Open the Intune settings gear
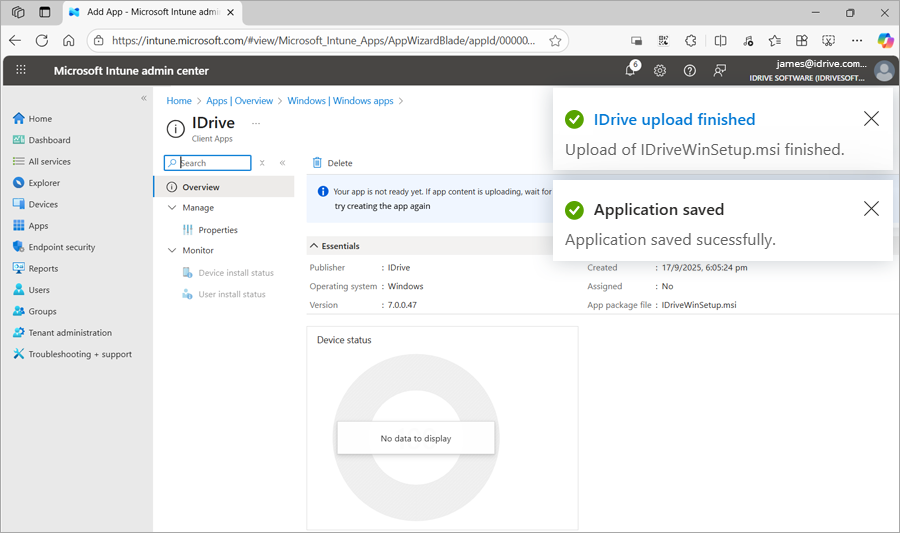Viewport: 900px width, 533px height. pyautogui.click(x=660, y=70)
